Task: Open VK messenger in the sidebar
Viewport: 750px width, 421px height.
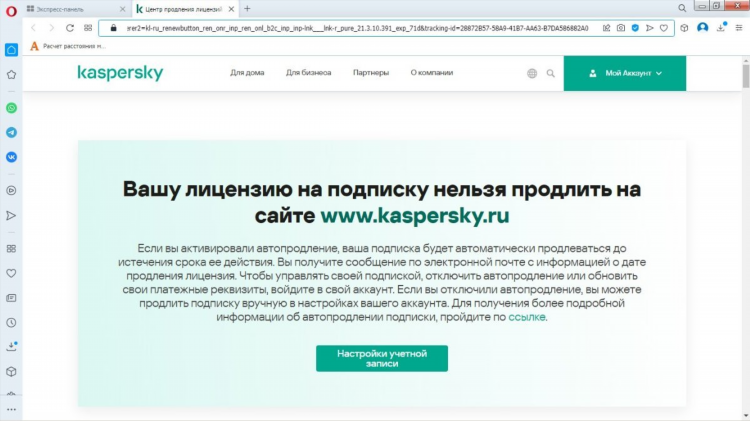Action: click(11, 157)
